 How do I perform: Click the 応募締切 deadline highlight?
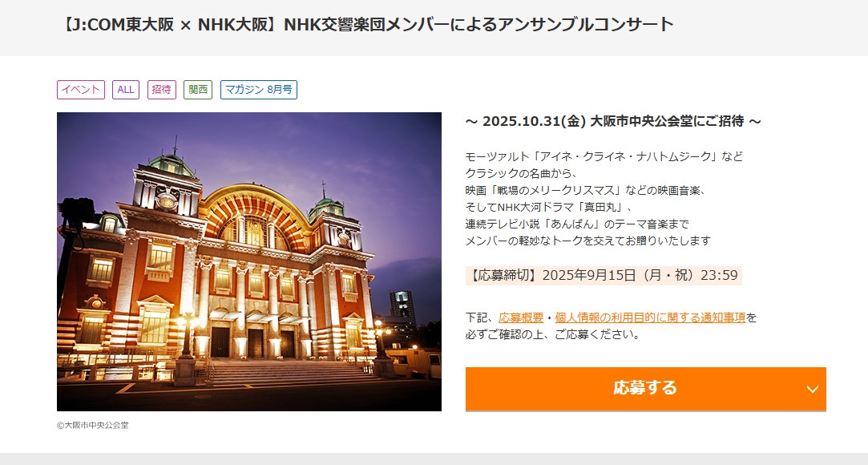tap(604, 275)
